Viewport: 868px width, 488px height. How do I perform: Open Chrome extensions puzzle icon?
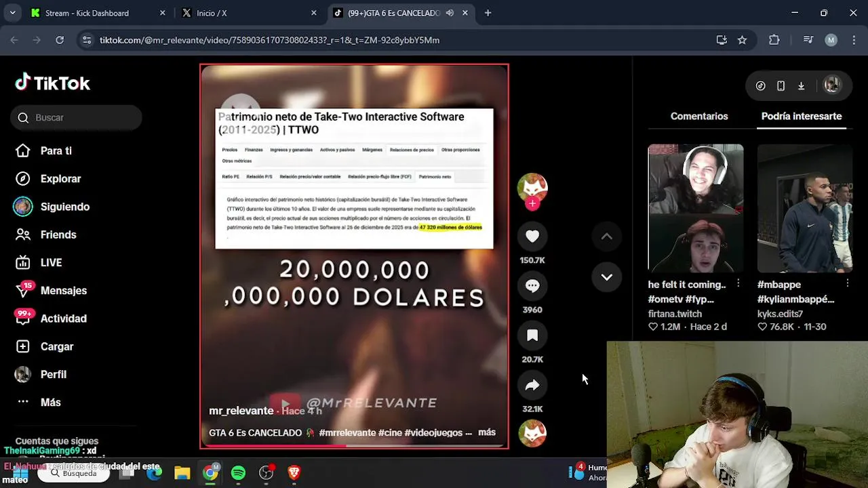point(774,40)
